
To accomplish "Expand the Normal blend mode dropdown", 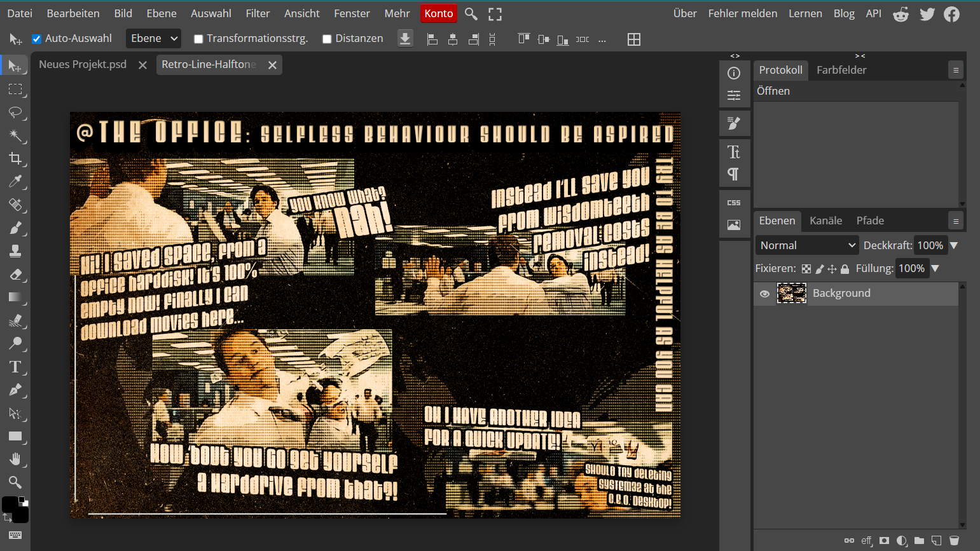I will pos(807,245).
